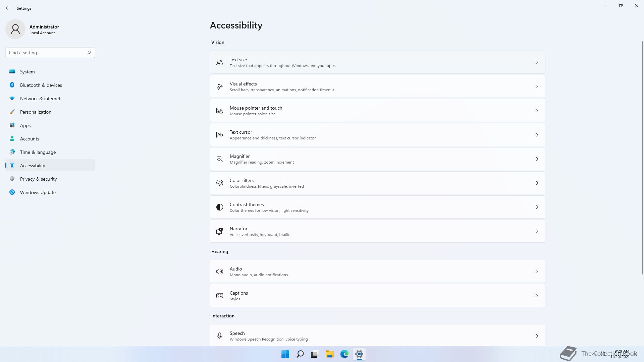Launch File Explorer from taskbar

329,354
